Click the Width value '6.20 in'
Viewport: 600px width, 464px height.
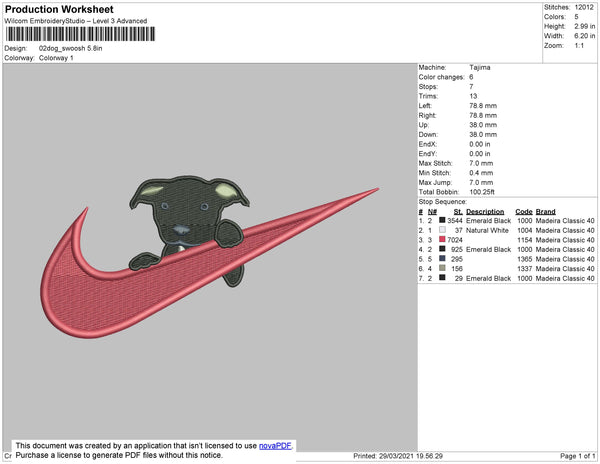click(x=584, y=36)
